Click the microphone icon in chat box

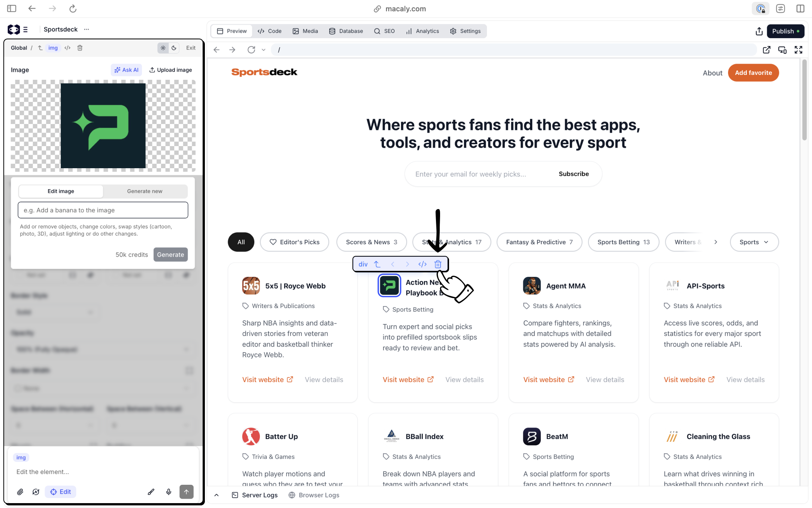(169, 492)
